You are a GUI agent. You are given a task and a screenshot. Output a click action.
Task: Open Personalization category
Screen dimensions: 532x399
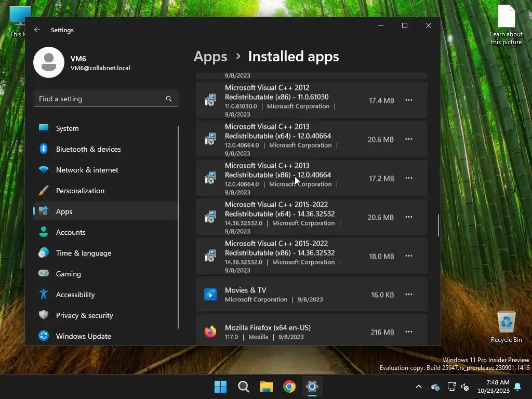(106, 190)
